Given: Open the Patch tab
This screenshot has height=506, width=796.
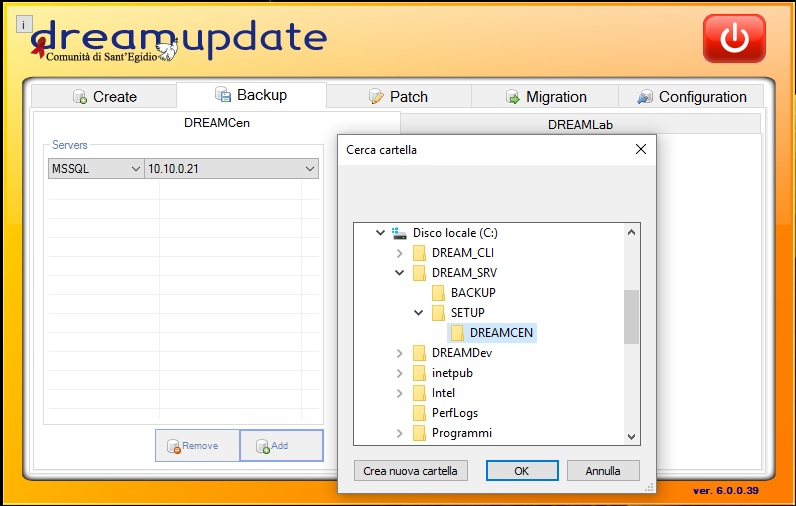Looking at the screenshot, I should tap(399, 96).
